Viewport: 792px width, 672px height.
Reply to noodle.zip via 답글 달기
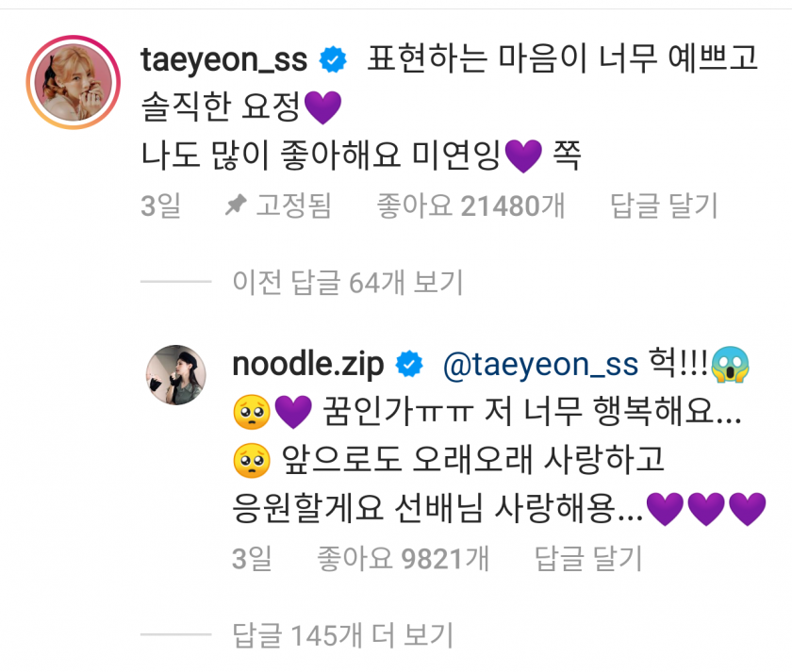588,559
